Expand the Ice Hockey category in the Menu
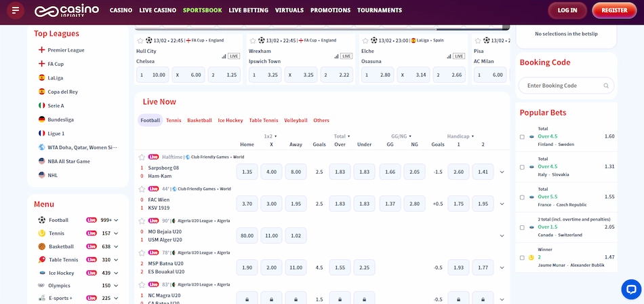 [116, 273]
